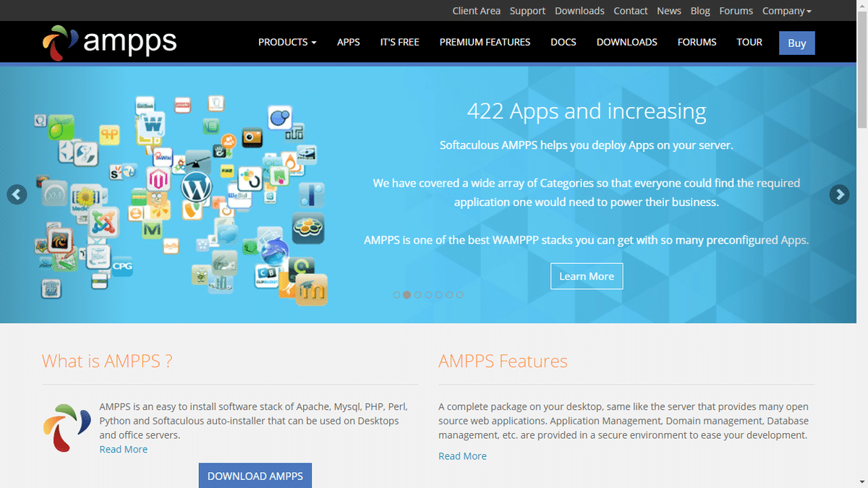Click the DOWNLOAD AMPPS button
Image resolution: width=868 pixels, height=488 pixels.
(255, 476)
